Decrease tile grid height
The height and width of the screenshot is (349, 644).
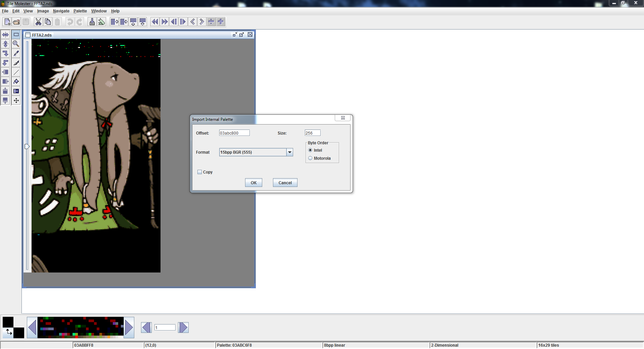(133, 22)
